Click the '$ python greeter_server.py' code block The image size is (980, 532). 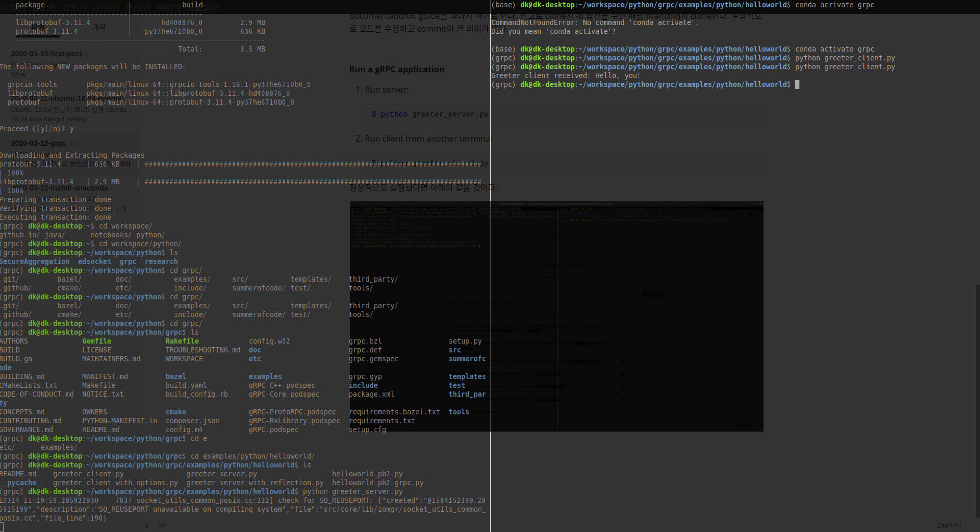coord(429,114)
